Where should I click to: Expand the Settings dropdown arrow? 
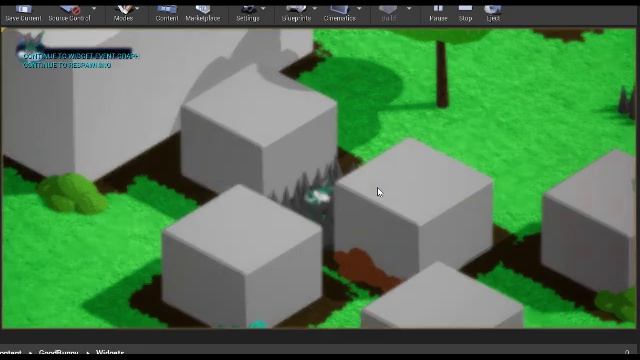[x=263, y=9]
